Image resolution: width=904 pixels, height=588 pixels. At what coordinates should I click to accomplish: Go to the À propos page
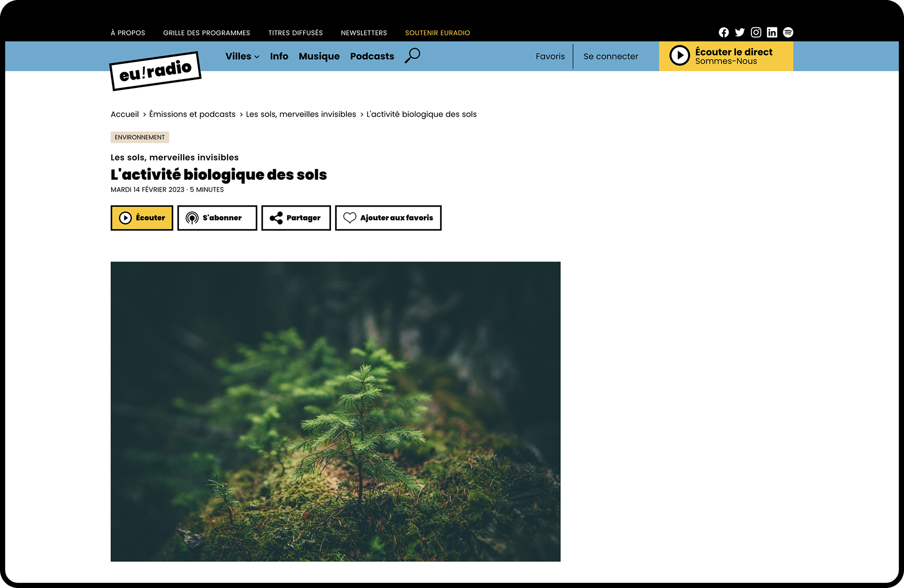click(128, 33)
